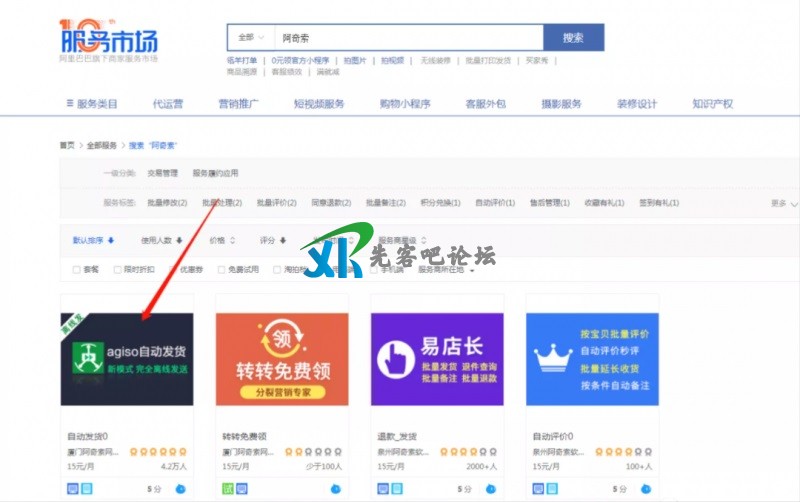Open the blue 按宝贝批量评价 thumbnail
Viewport: 800px width, 502px height.
(592, 360)
